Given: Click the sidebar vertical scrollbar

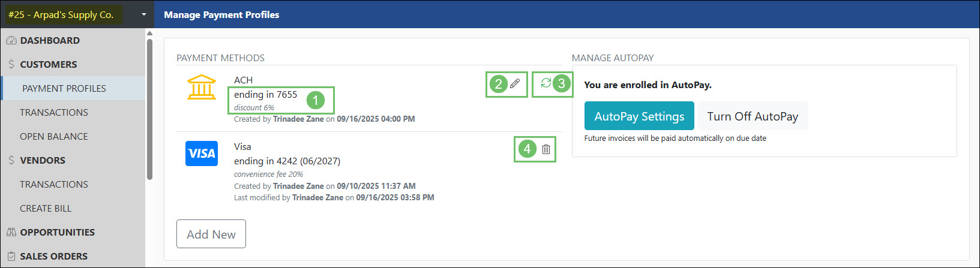Looking at the screenshot, I should pyautogui.click(x=149, y=108).
